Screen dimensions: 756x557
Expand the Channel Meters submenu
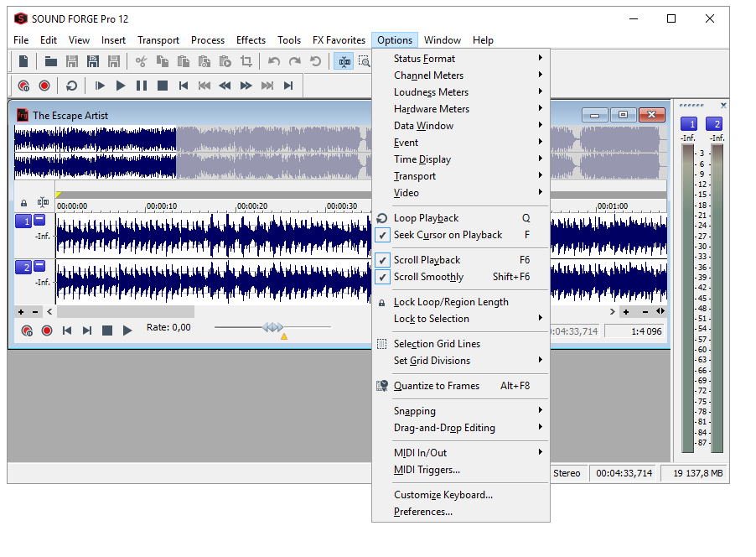pyautogui.click(x=462, y=75)
